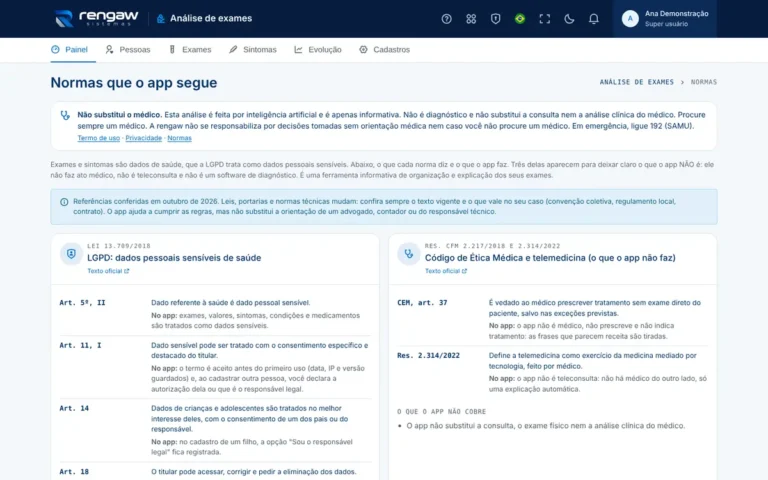Open Ana Demonstração user menu
This screenshot has height=480, width=768.
point(665,19)
